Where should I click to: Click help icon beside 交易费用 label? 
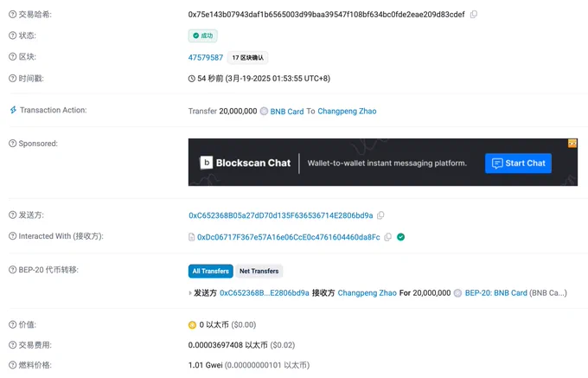coord(12,344)
